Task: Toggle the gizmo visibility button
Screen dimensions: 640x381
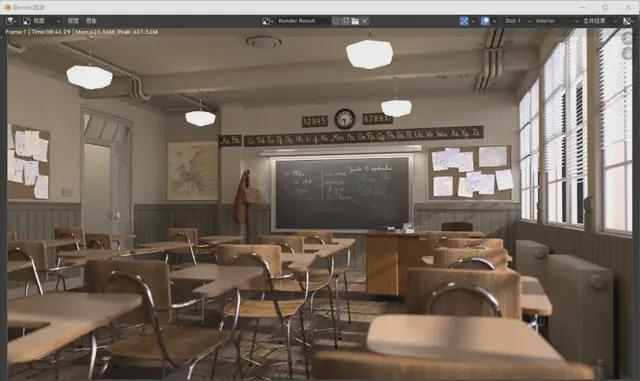Action: 464,21
